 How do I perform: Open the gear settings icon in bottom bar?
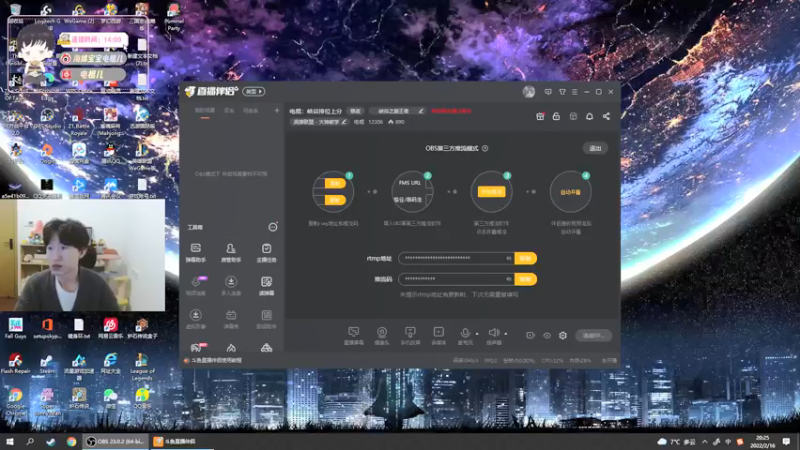[x=563, y=335]
